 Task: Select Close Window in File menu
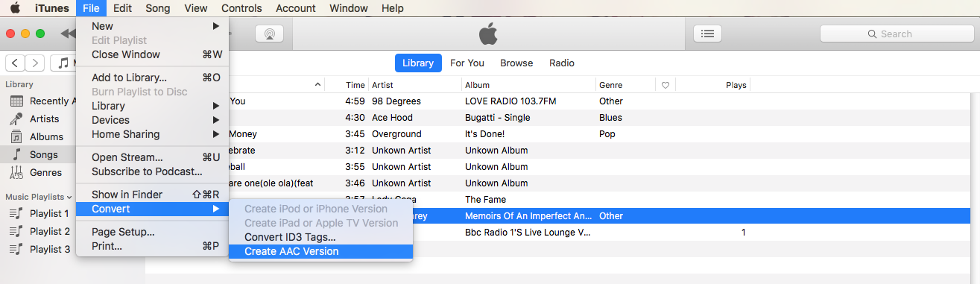[x=153, y=54]
